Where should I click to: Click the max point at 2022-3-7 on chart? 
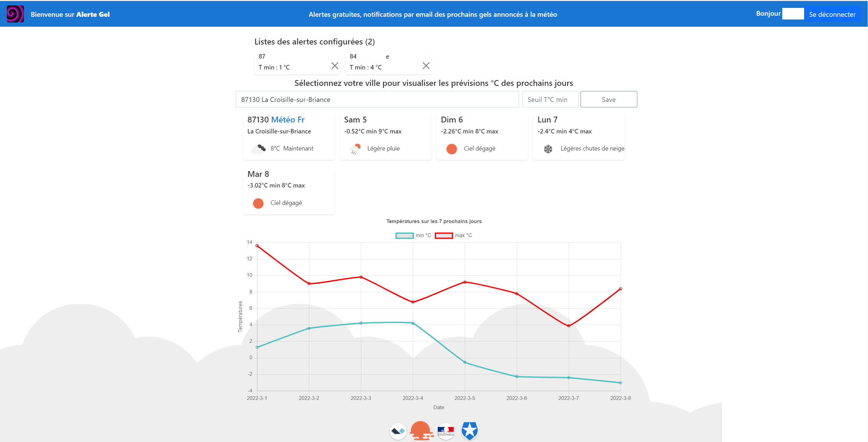pyautogui.click(x=569, y=326)
